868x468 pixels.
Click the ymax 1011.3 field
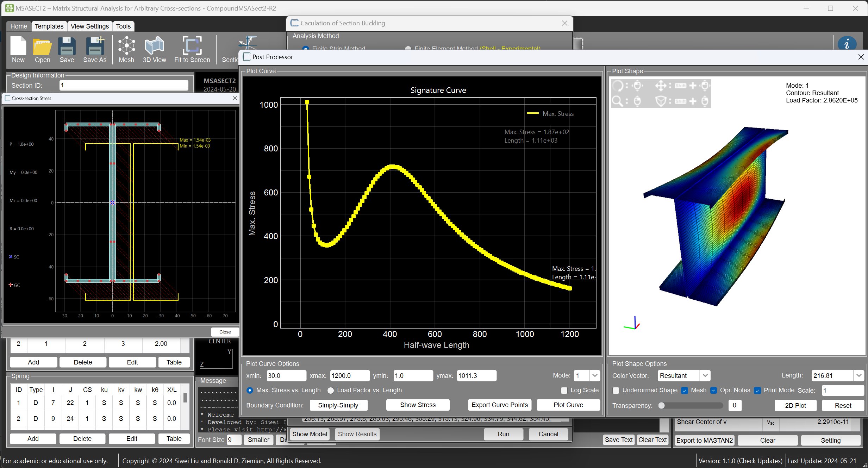476,375
